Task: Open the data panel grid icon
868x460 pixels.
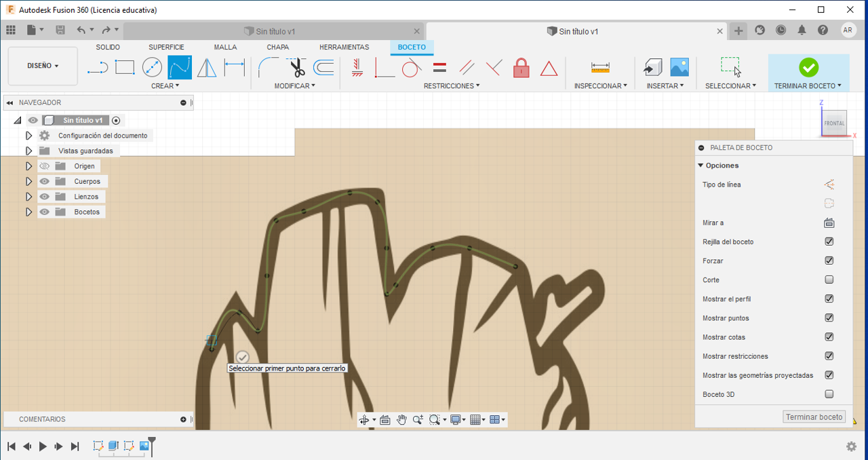Action: pos(10,30)
